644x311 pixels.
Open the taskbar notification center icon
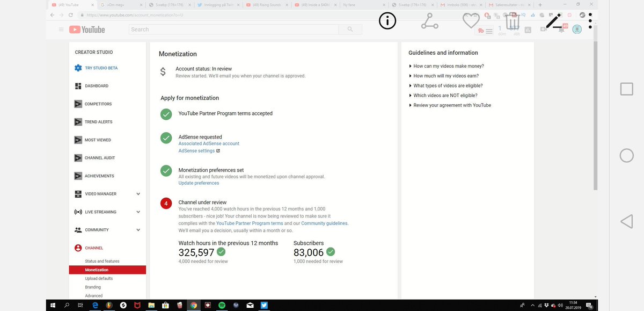click(589, 306)
